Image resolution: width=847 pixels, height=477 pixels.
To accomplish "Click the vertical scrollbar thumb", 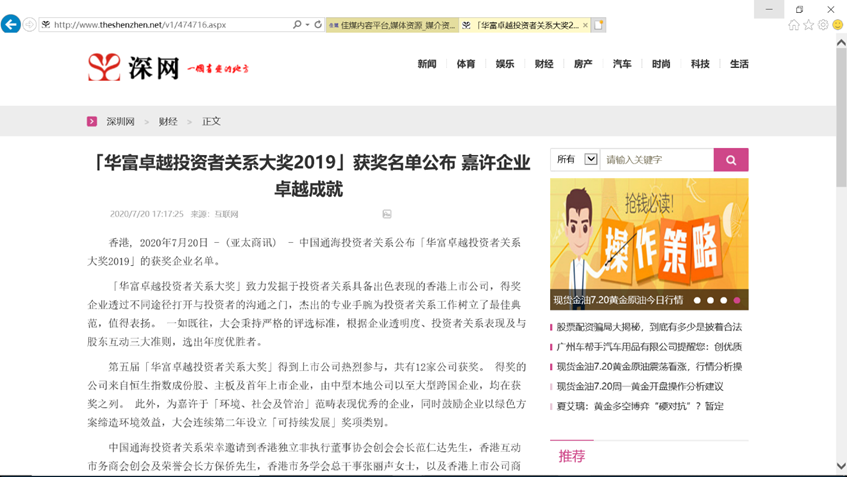I will click(x=841, y=118).
